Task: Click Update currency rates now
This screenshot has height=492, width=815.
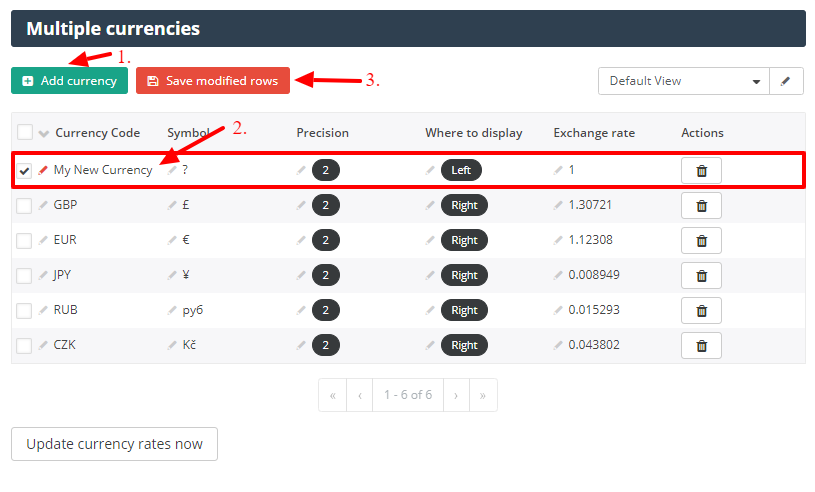Action: pos(114,444)
